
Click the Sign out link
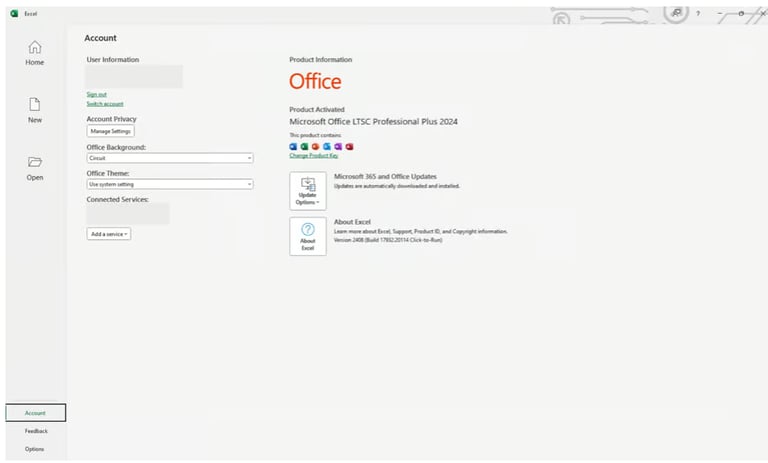96,94
